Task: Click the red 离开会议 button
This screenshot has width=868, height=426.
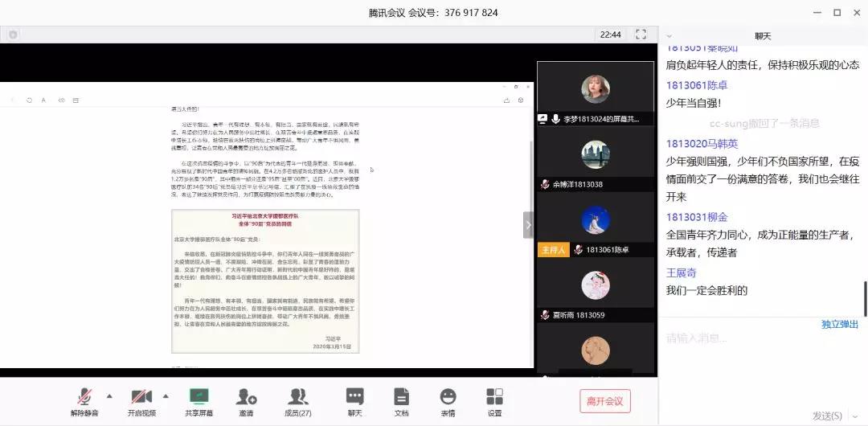Action: (x=605, y=401)
